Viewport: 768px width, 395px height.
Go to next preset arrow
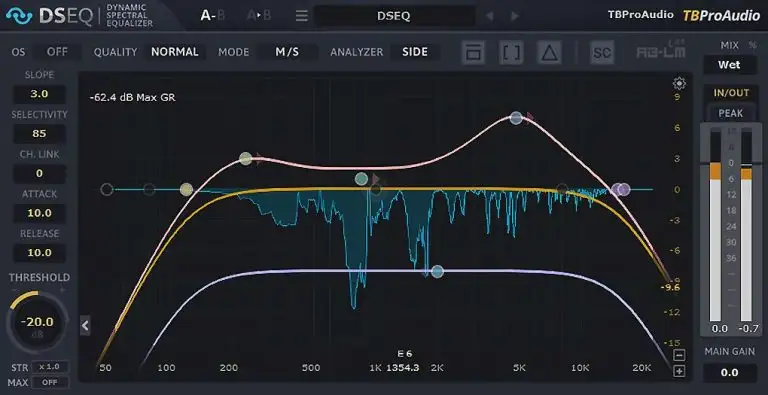click(514, 16)
